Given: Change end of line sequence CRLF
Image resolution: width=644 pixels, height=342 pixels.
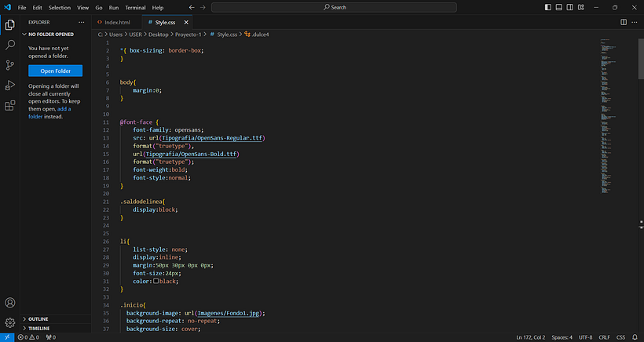Looking at the screenshot, I should pyautogui.click(x=604, y=337).
